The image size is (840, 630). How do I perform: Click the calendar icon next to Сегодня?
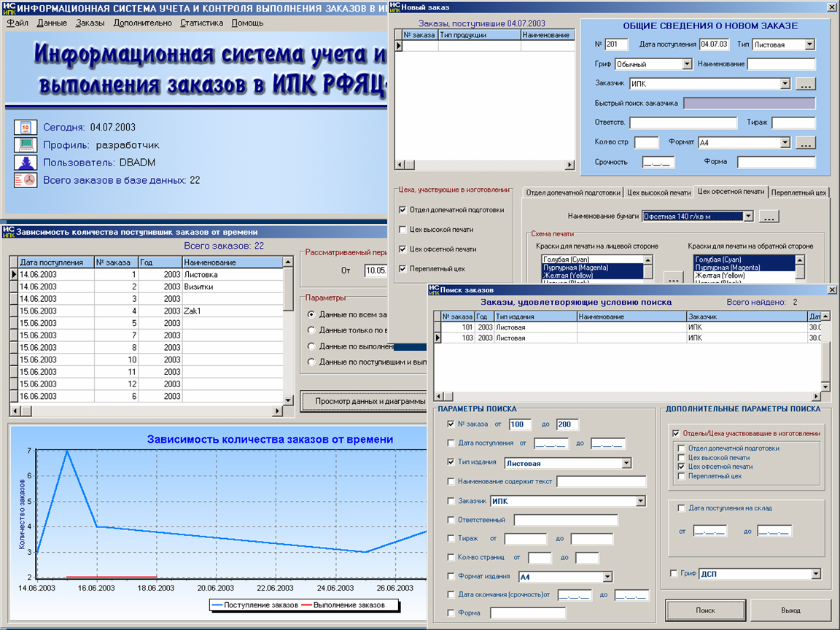coord(26,127)
